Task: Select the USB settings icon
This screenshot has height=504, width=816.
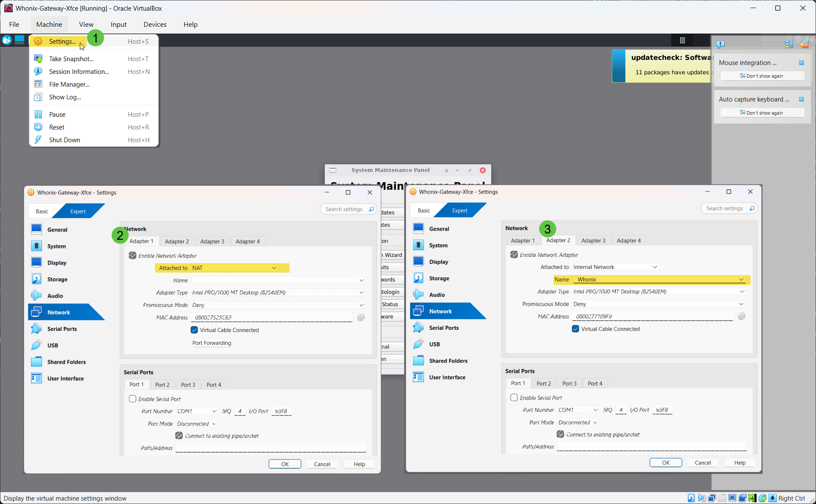Action: click(x=37, y=345)
